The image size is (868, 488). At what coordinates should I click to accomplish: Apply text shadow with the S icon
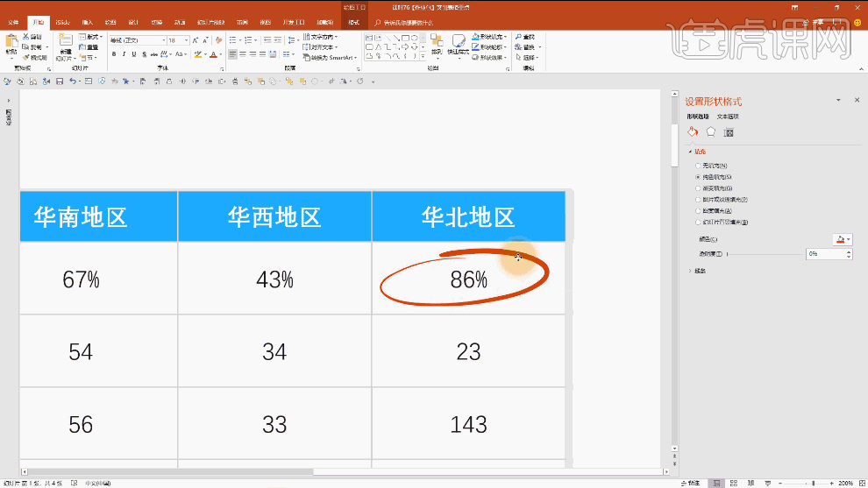(x=144, y=54)
